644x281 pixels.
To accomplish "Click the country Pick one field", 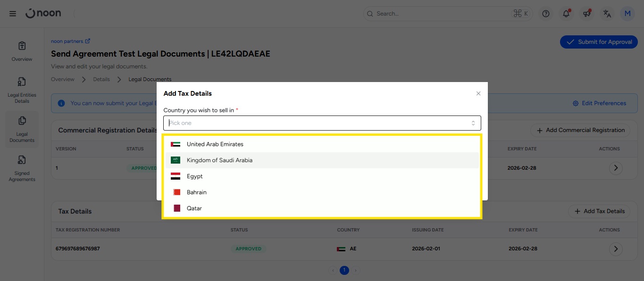I will pyautogui.click(x=322, y=123).
